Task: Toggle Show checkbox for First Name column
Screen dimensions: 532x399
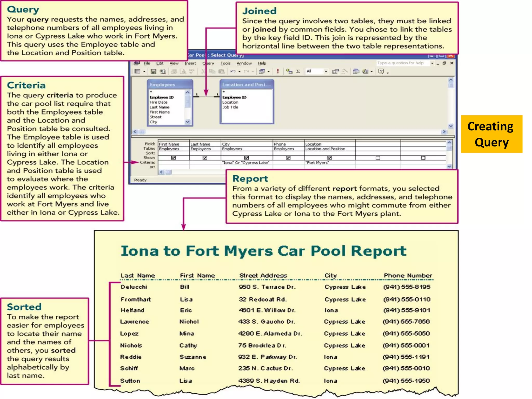Action: [x=174, y=158]
